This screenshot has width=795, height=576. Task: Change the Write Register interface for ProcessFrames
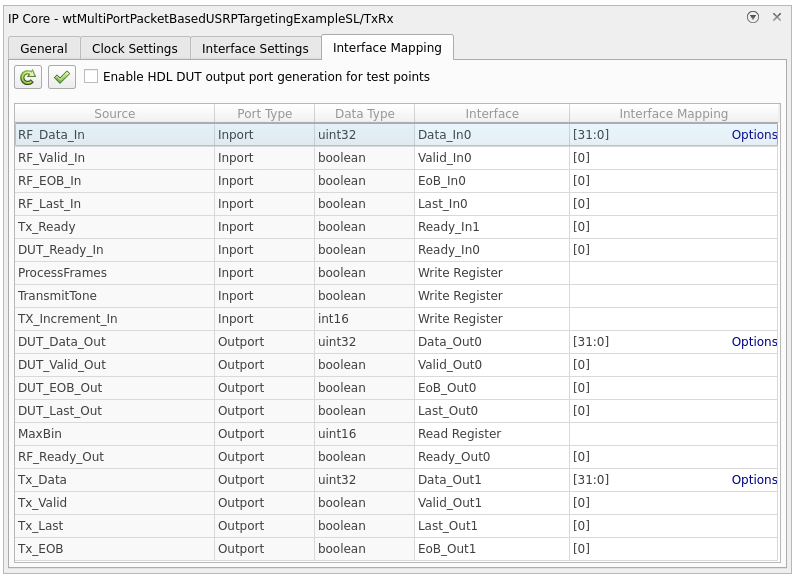[491, 273]
